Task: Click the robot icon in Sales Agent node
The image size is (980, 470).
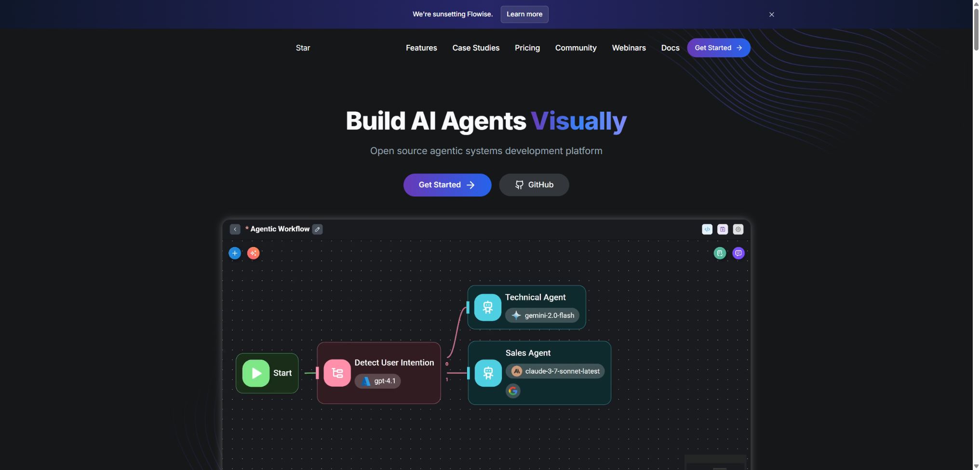Action: point(488,373)
